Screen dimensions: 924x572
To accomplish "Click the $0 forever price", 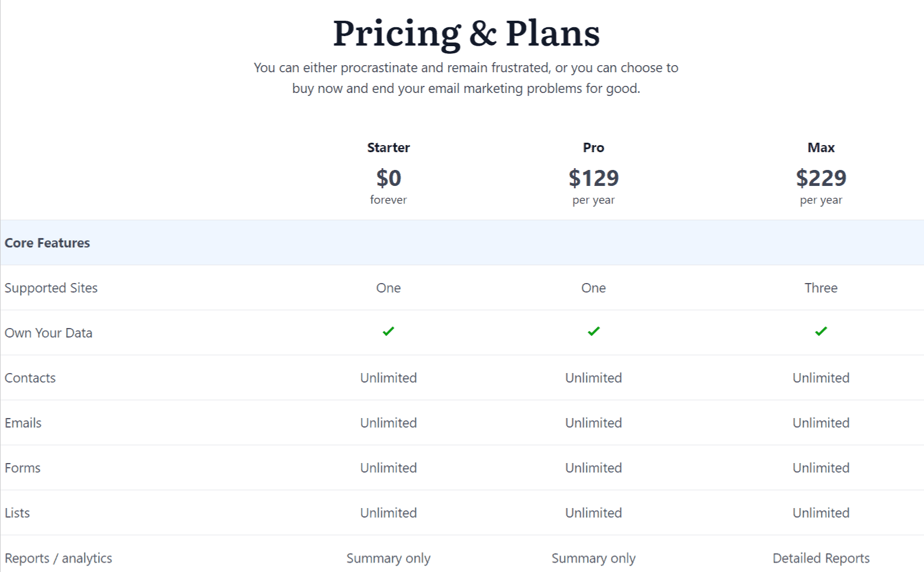I will click(388, 186).
